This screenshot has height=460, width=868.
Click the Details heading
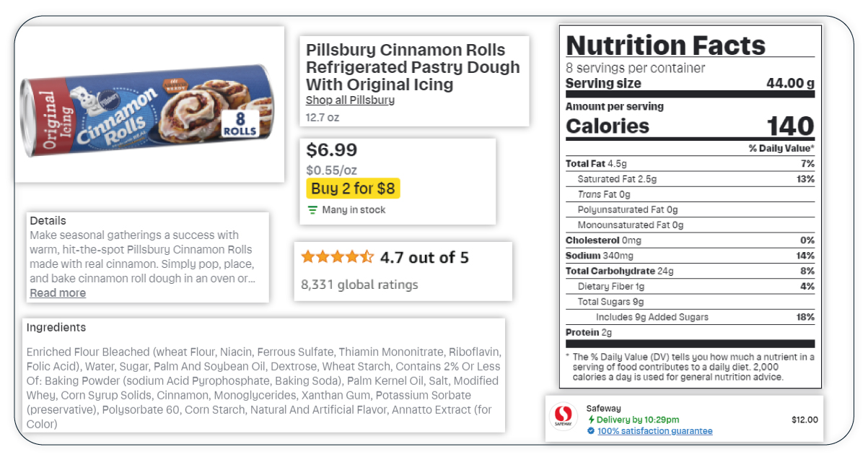[48, 220]
